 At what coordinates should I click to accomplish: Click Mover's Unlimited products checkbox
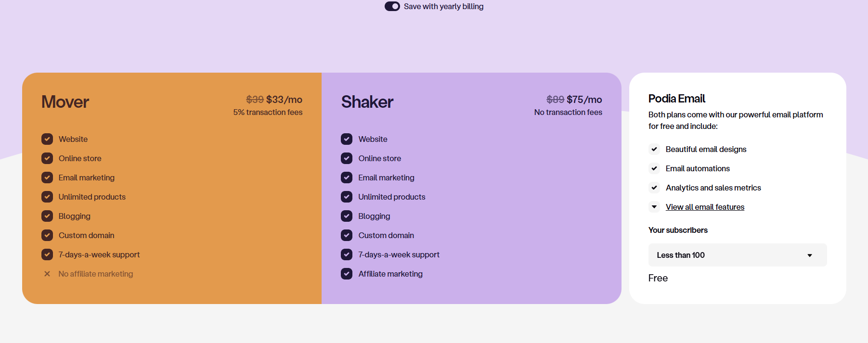(x=47, y=197)
